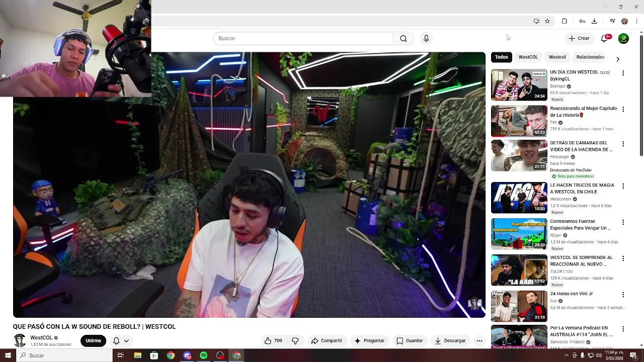Image resolution: width=644 pixels, height=362 pixels.
Task: Click the Windows taskbar Buscar search box
Action: (x=64, y=355)
